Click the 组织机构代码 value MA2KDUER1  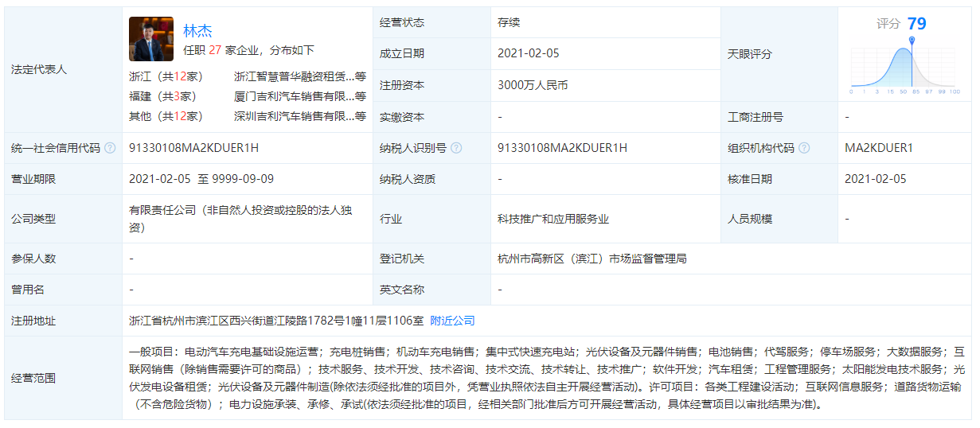click(x=878, y=148)
